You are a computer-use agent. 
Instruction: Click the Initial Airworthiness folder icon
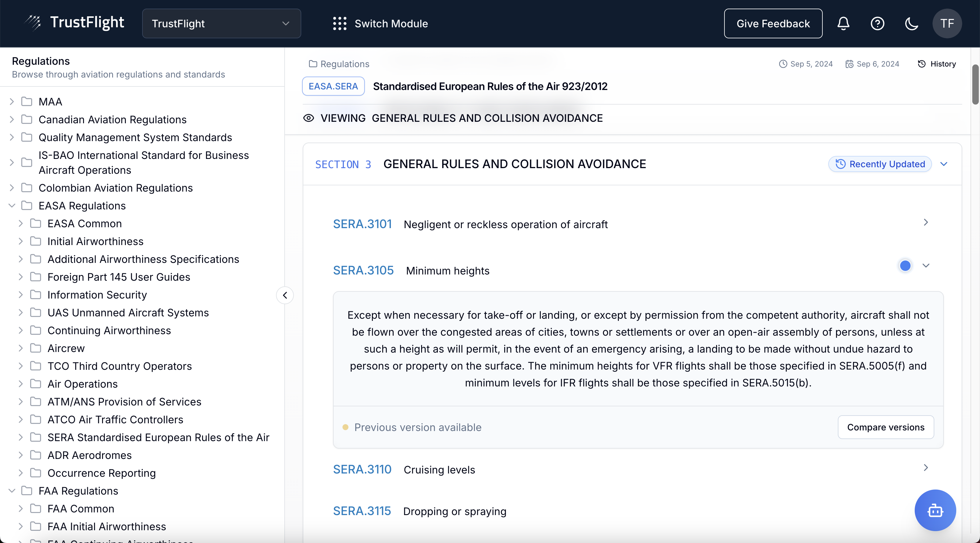36,241
